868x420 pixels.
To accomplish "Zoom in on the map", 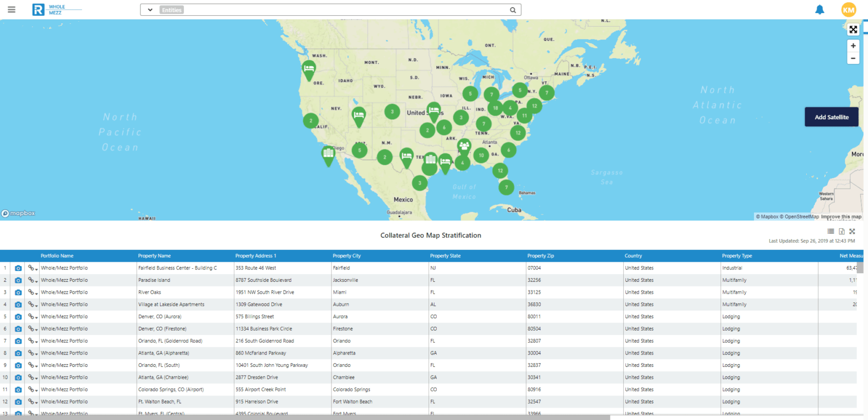I will tap(853, 46).
